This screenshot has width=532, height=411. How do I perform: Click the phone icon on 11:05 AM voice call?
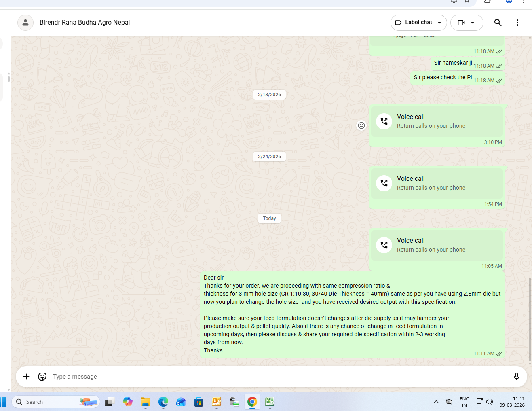coord(384,245)
